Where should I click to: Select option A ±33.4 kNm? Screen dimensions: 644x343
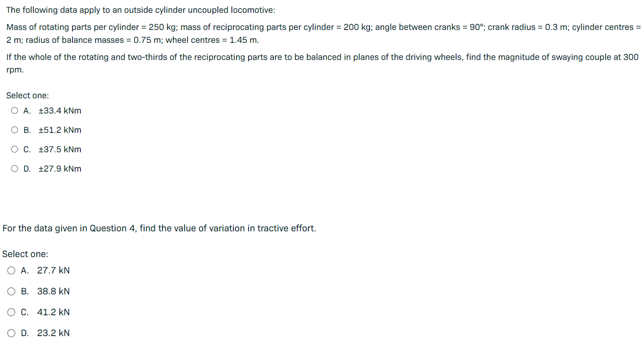coord(14,111)
